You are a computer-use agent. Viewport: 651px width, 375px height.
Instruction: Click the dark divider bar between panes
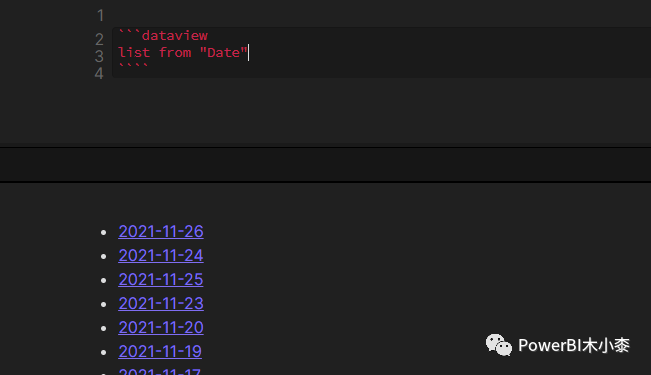pyautogui.click(x=326, y=164)
